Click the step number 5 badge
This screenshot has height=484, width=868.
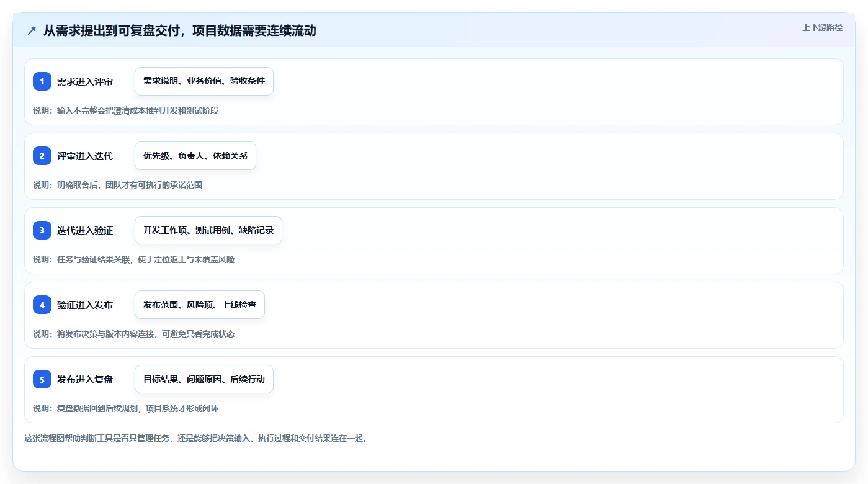(x=42, y=379)
